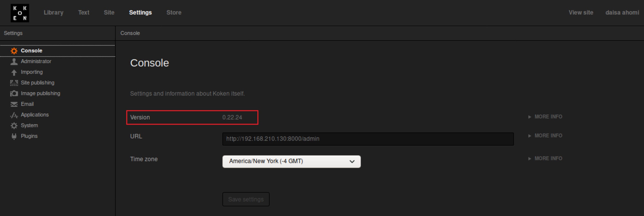
Task: Click the Koken logo icon
Action: (20, 13)
